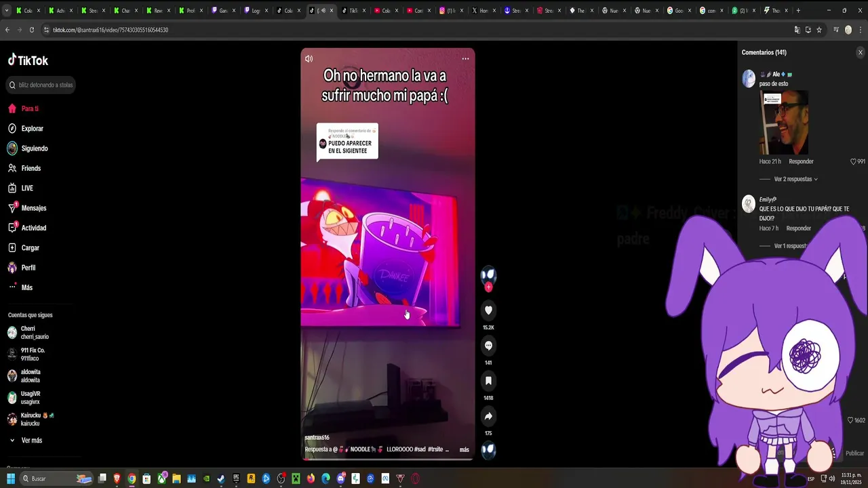The image size is (868, 488).
Task: Click Cargar to upload a video
Action: coord(24,247)
